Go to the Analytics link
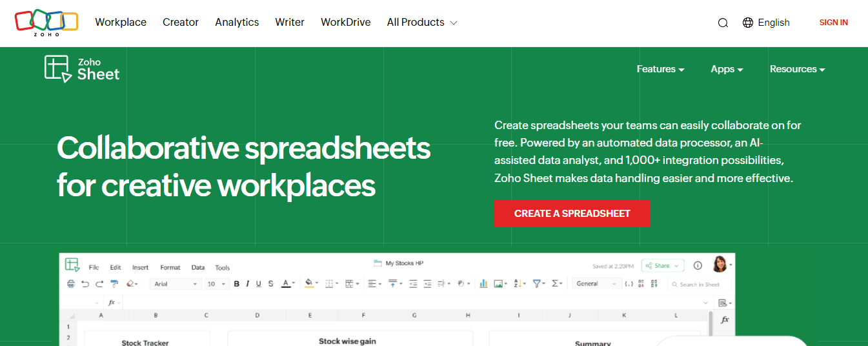The image size is (868, 346). (237, 23)
